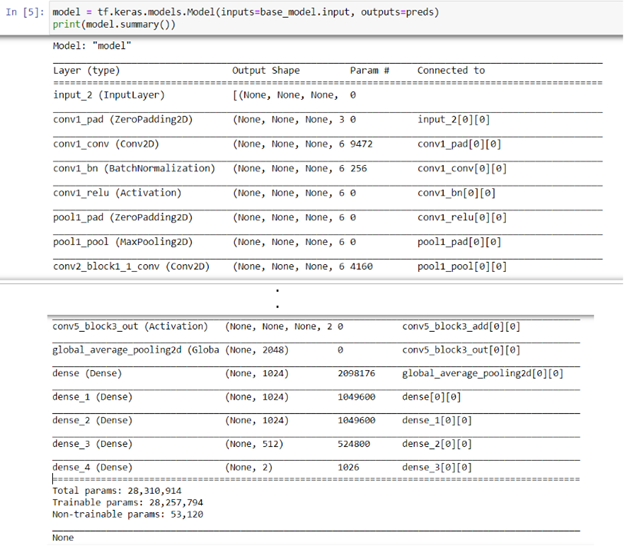Click input_2[0][0] in Connected to column
This screenshot has width=624, height=546.
click(x=453, y=120)
